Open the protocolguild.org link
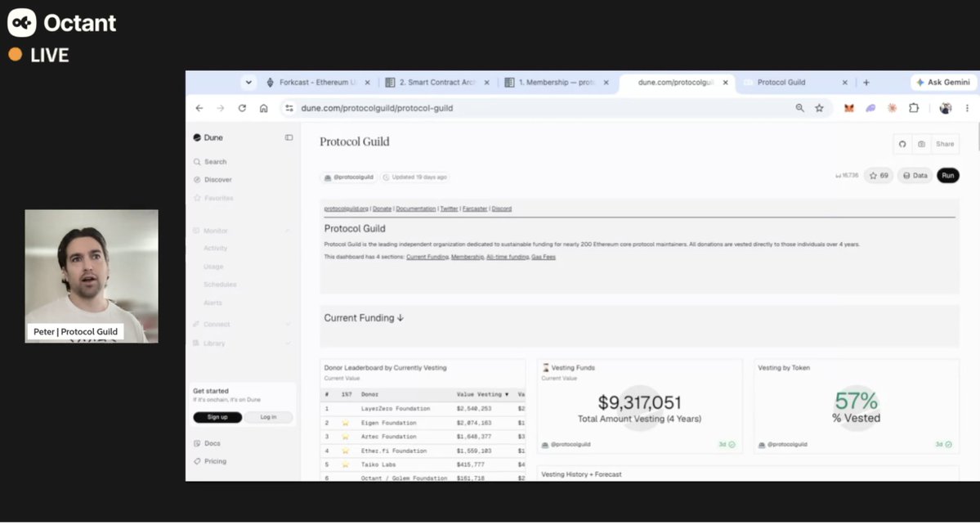Screen dimensions: 980x525 (x=347, y=209)
